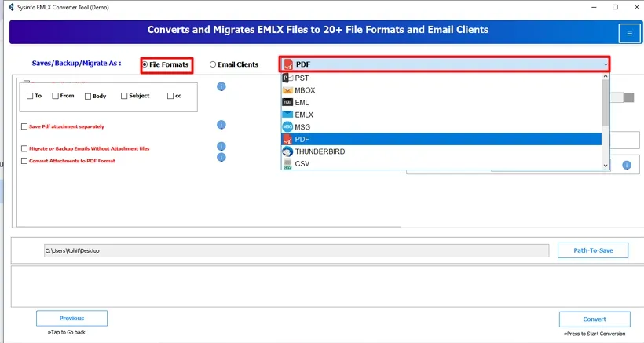Viewport: 644px width, 343px height.
Task: Select the Email Clients radio button
Action: 213,64
